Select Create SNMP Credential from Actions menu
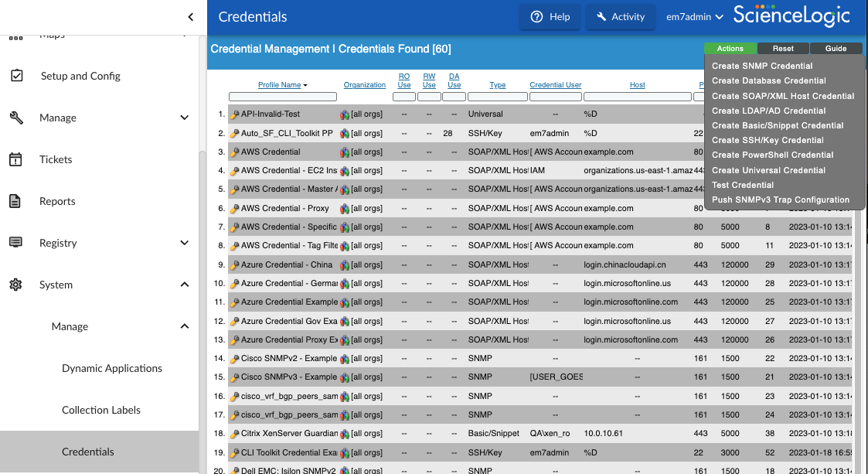The width and height of the screenshot is (868, 474). (x=762, y=66)
